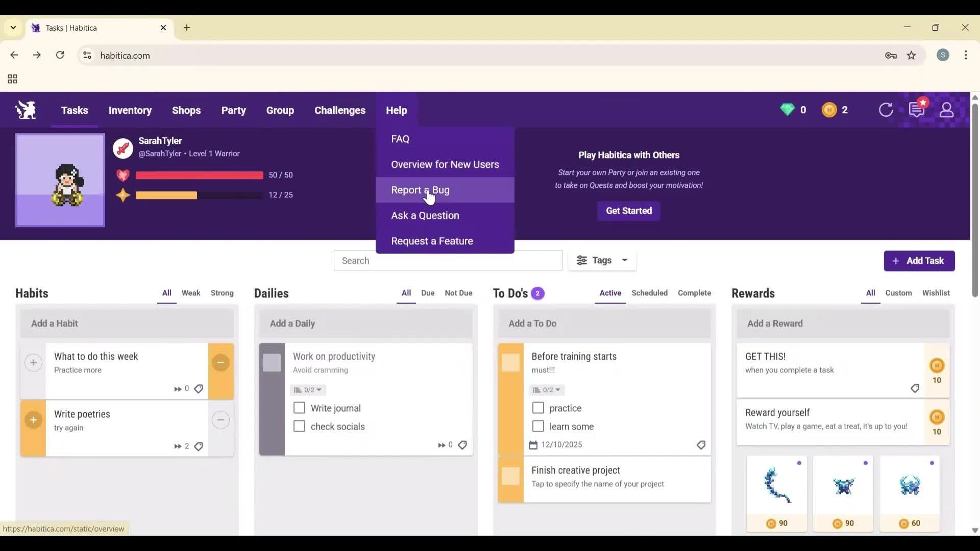Image resolution: width=980 pixels, height=551 pixels.
Task: Mark the practice item as done
Action: (x=537, y=408)
